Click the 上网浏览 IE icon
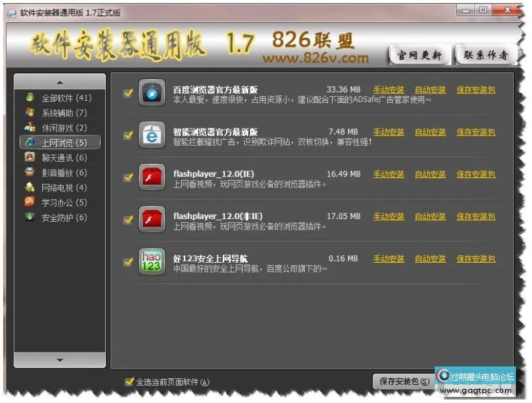Image resolution: width=532 pixels, height=403 pixels. click(x=30, y=142)
